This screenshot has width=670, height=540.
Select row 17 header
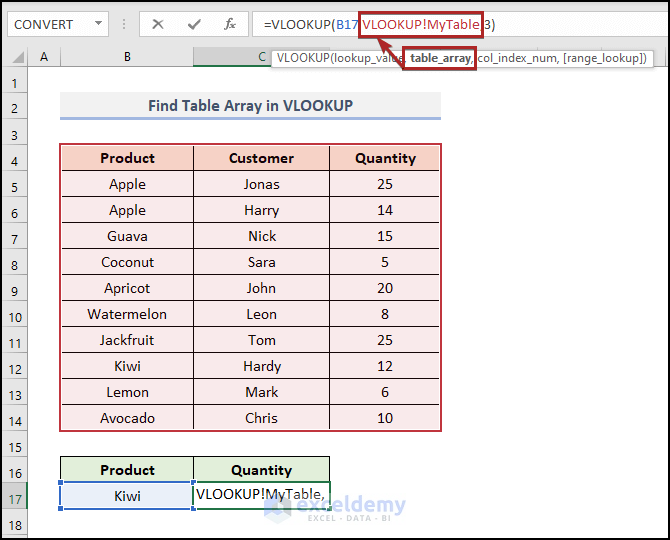coord(14,499)
